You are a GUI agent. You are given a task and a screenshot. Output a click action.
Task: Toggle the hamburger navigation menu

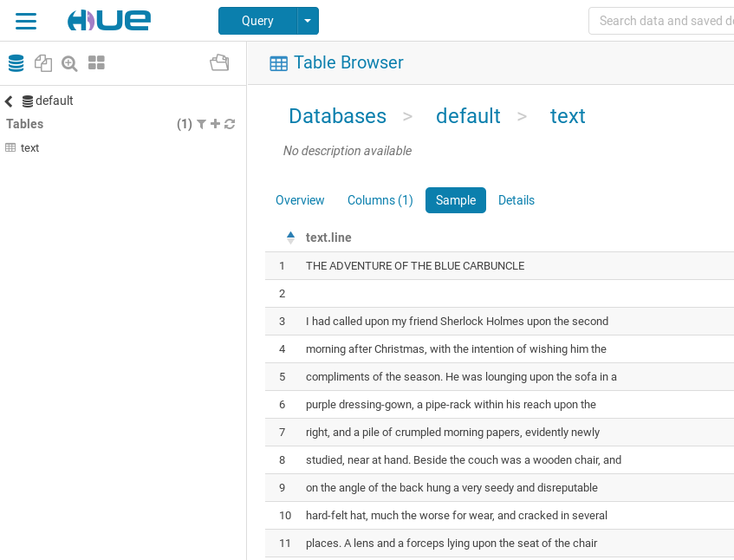[x=25, y=21]
